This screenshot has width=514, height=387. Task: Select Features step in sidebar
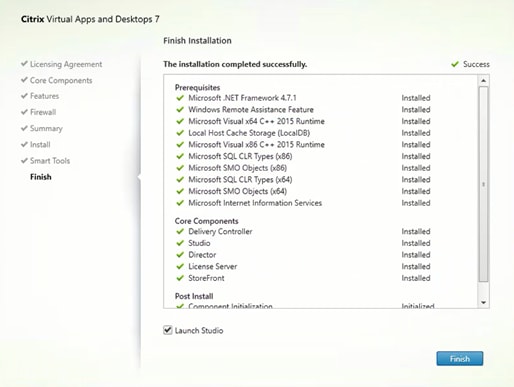coord(44,96)
